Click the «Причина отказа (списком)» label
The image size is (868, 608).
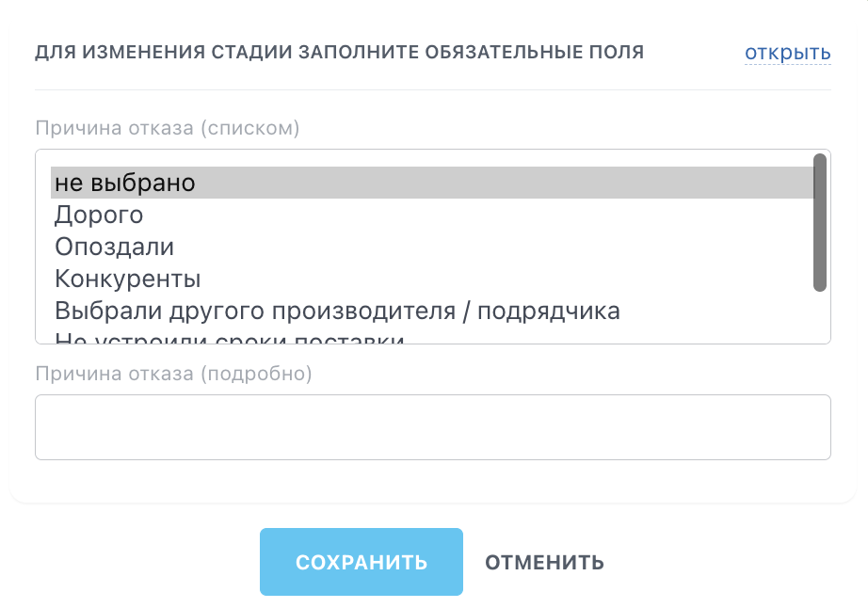click(x=167, y=128)
